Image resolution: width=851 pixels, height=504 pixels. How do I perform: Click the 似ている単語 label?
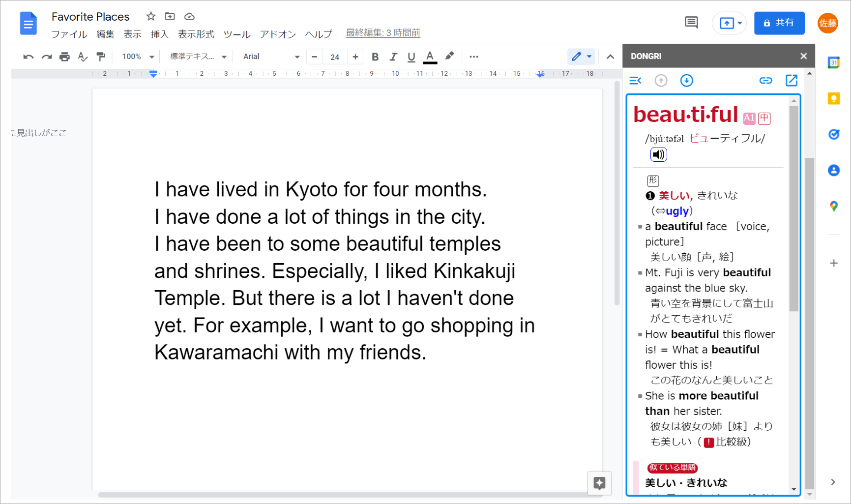tap(673, 468)
